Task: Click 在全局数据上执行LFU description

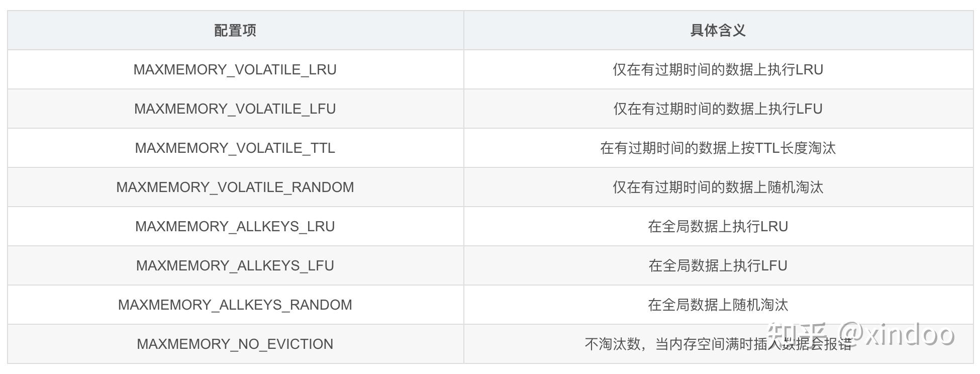Action: pos(718,265)
